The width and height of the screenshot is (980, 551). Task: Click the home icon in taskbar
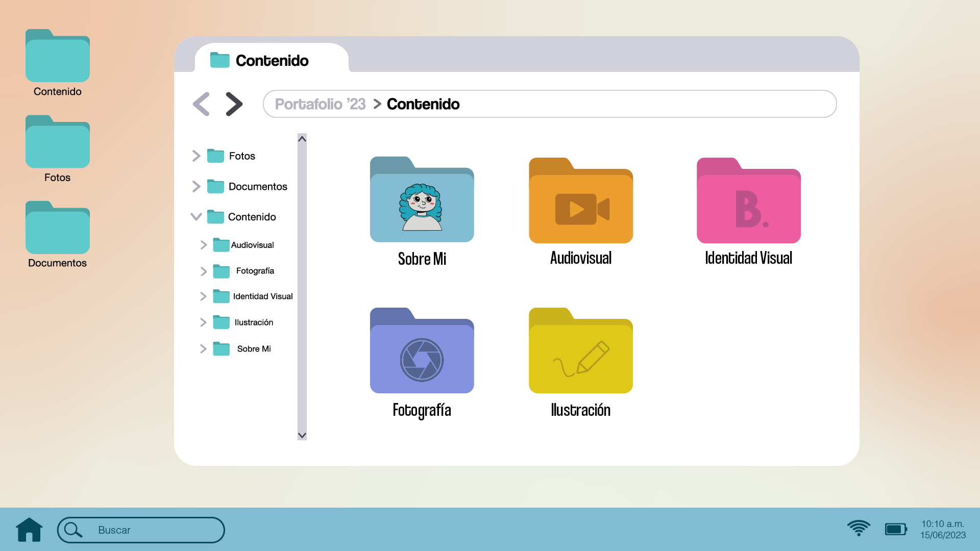click(x=29, y=530)
